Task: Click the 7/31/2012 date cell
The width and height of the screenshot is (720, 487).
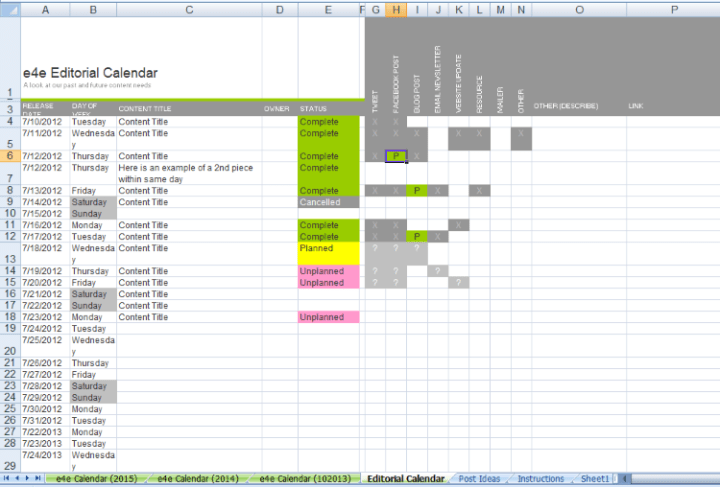Action: coord(45,420)
